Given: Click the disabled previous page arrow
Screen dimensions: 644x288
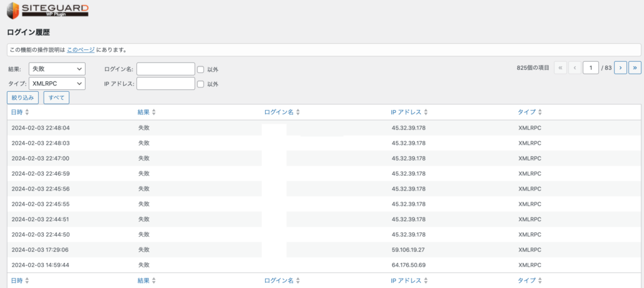Looking at the screenshot, I should tap(575, 67).
